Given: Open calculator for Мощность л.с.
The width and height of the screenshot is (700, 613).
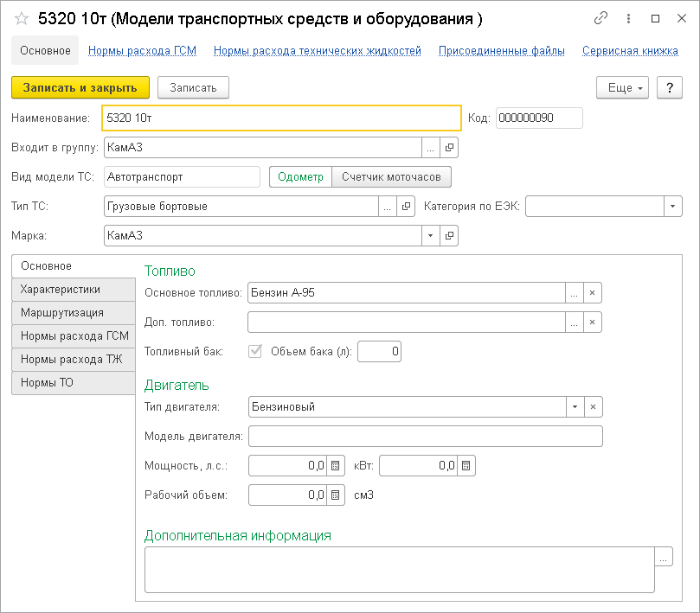Looking at the screenshot, I should pyautogui.click(x=336, y=466).
